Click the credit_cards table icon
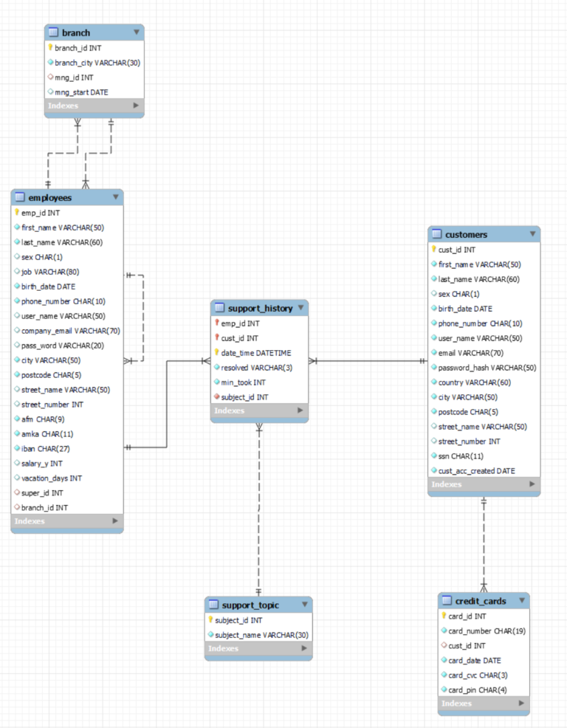 pyautogui.click(x=447, y=600)
